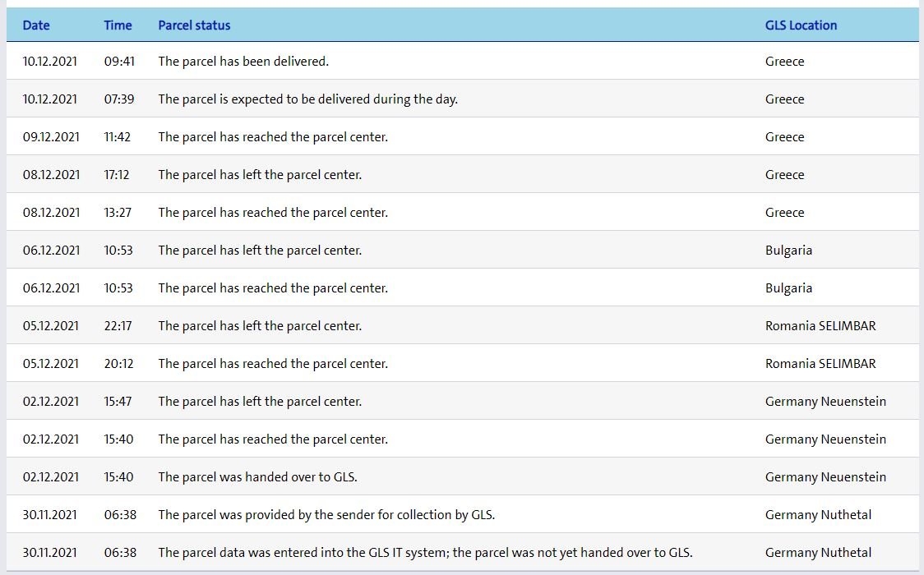Select the 13:27 time entry

pyautogui.click(x=118, y=213)
